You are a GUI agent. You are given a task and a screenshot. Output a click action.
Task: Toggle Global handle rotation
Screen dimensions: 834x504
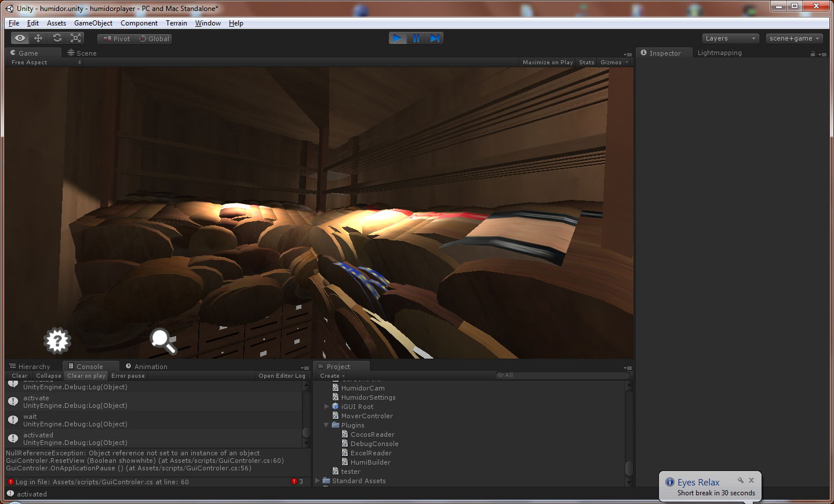(154, 39)
